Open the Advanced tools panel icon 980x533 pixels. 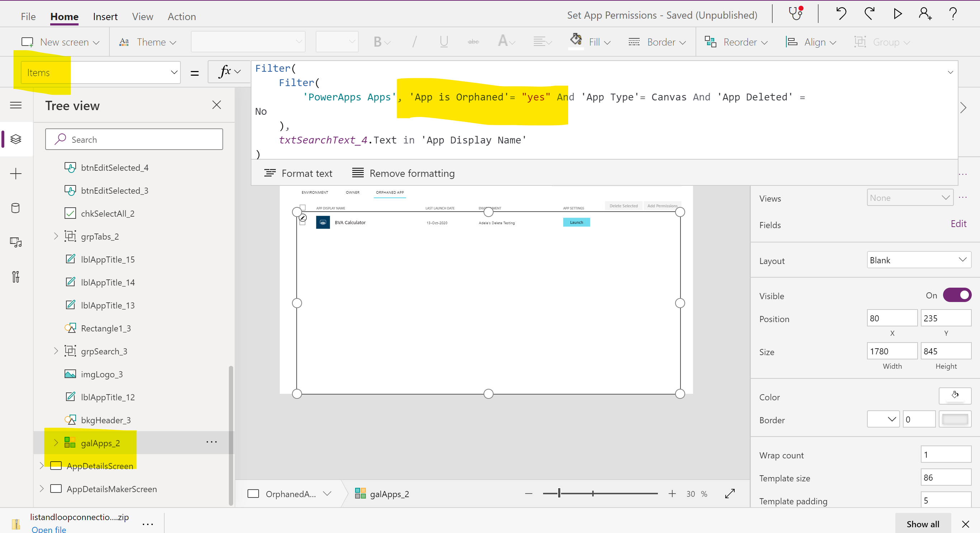point(15,277)
